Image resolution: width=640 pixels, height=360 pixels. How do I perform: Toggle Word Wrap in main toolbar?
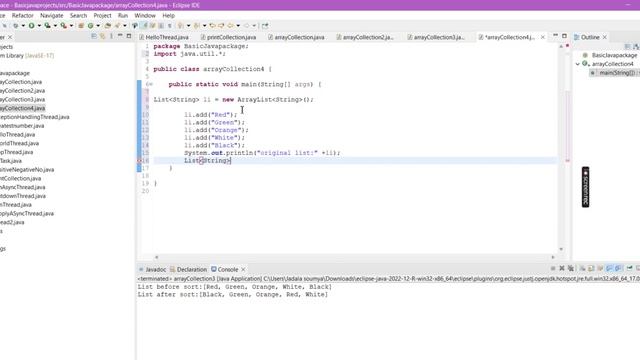point(152,26)
